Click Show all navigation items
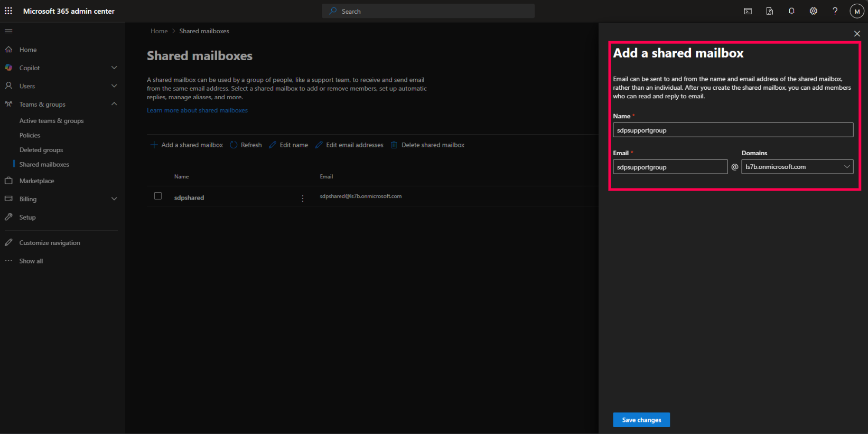Viewport: 868px width, 434px height. (x=31, y=261)
